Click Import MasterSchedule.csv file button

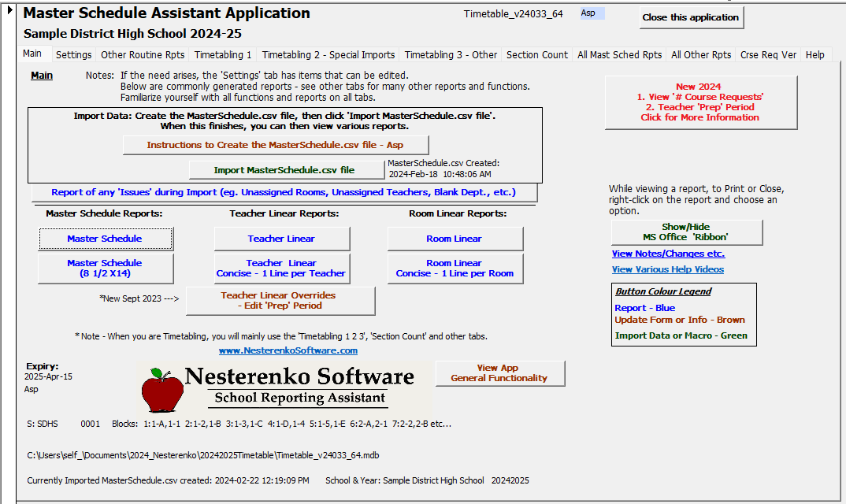(x=284, y=170)
